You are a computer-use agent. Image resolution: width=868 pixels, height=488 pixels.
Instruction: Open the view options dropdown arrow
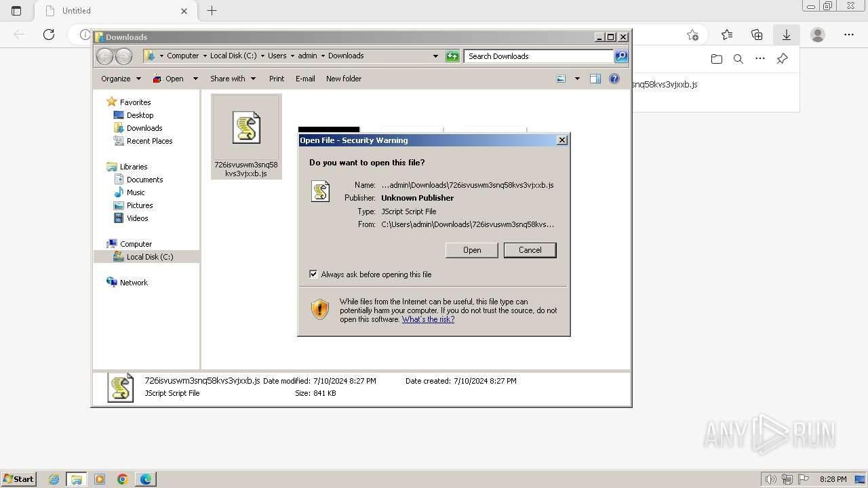(577, 79)
